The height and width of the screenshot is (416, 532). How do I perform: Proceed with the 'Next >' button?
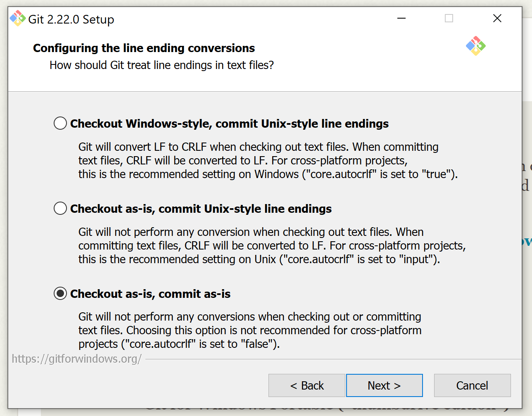point(384,385)
